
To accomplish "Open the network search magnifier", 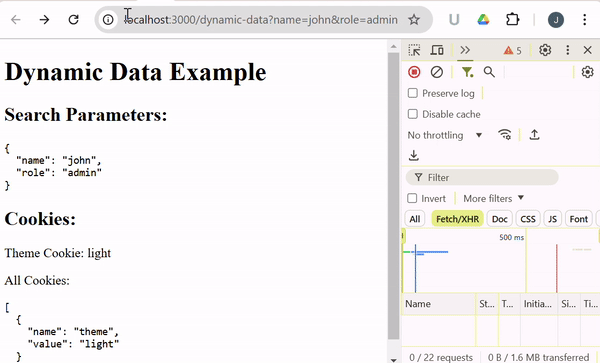I will pos(489,72).
